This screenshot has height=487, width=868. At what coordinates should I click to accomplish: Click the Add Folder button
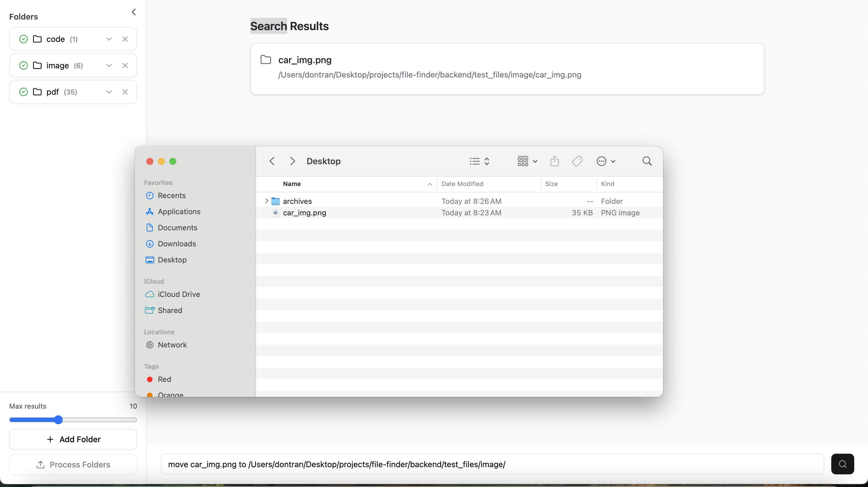click(x=73, y=439)
